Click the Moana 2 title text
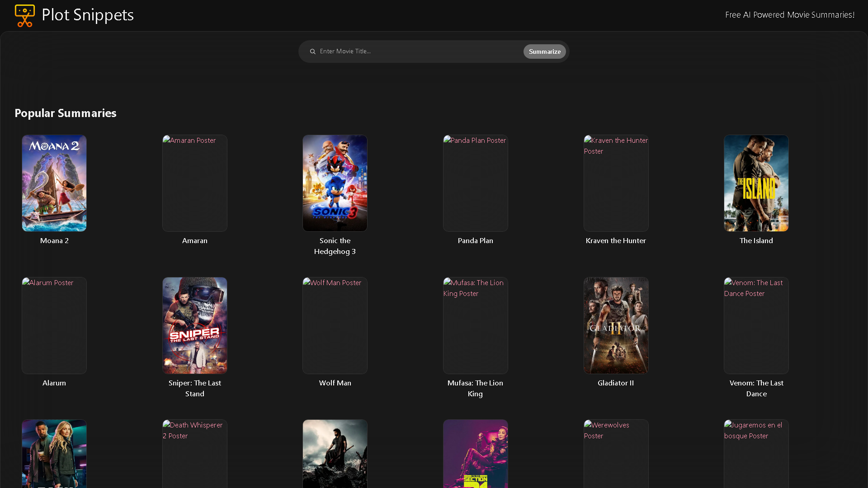 [x=54, y=241]
